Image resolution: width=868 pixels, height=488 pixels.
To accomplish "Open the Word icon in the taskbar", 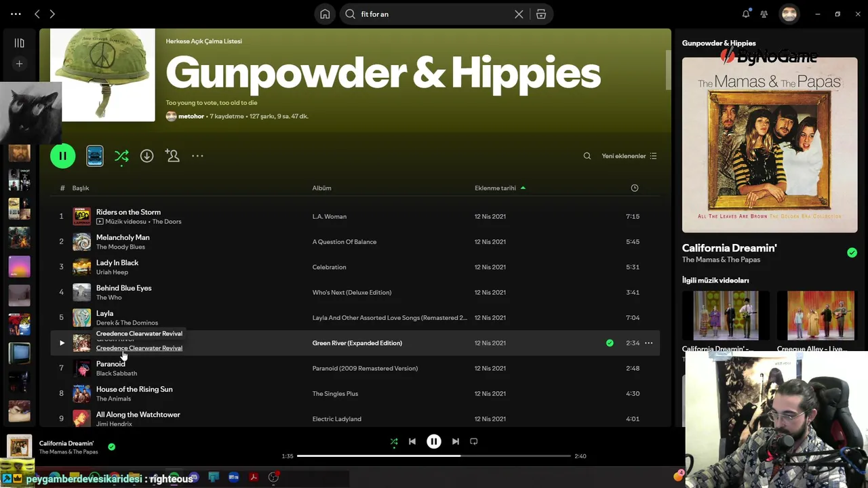I will click(x=233, y=477).
